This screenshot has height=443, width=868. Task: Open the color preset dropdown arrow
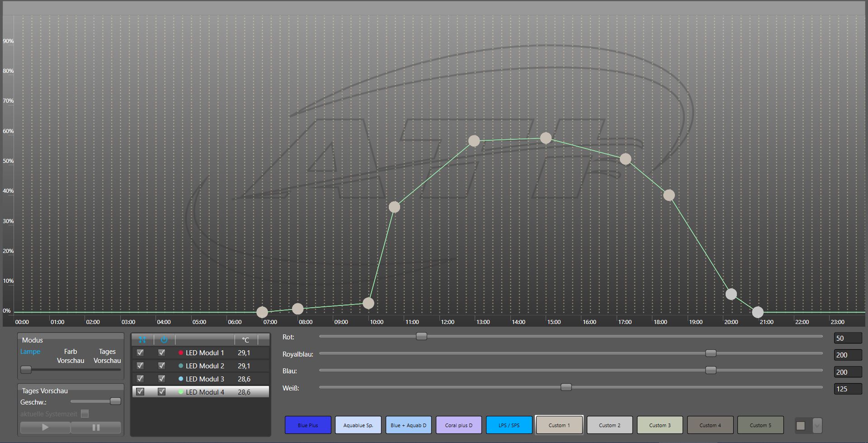tap(817, 425)
